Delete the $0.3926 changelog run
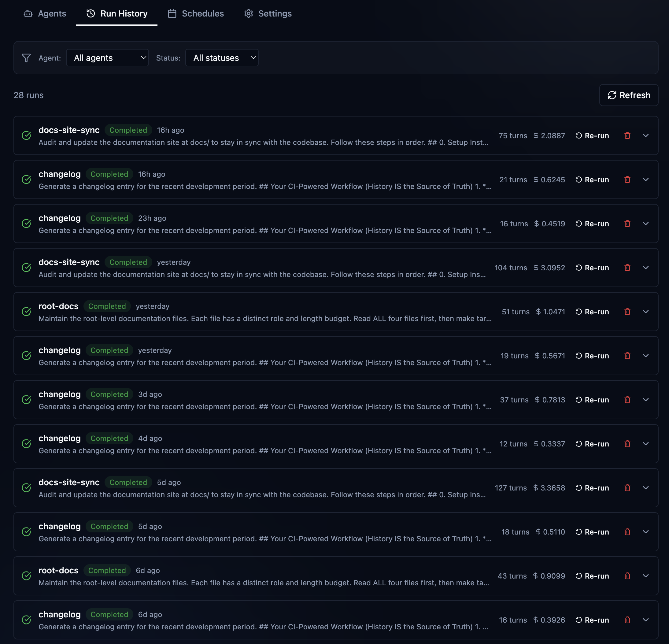Screen dimensions: 669x644 pos(627,620)
